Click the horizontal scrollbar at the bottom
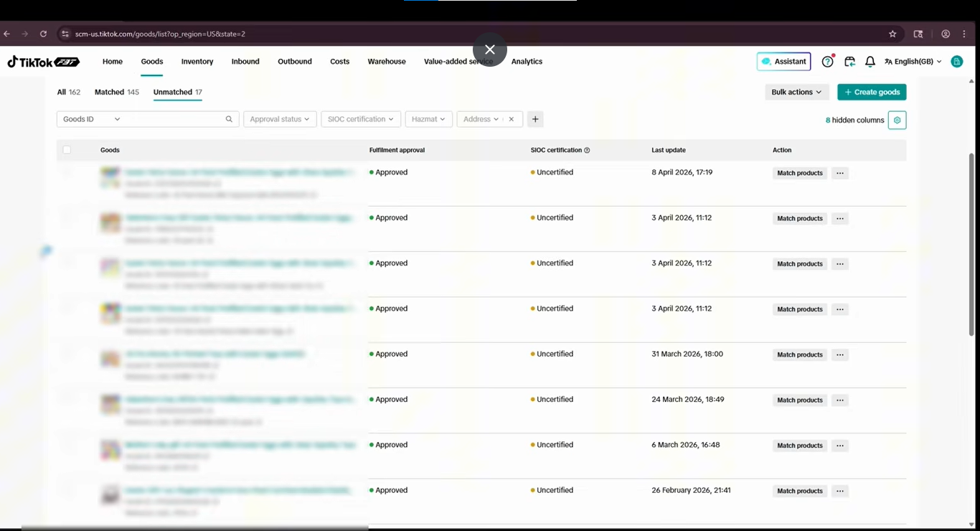This screenshot has height=531, width=980. click(x=194, y=527)
